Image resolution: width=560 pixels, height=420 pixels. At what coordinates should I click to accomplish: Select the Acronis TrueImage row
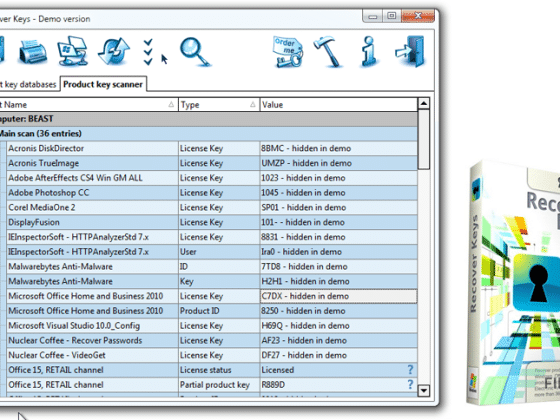(x=212, y=163)
